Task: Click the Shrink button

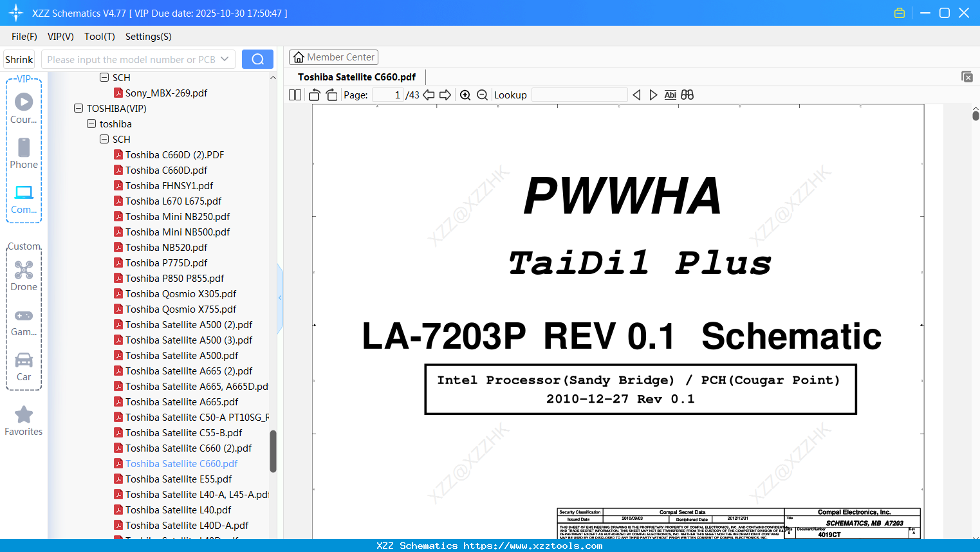Action: coord(19,59)
